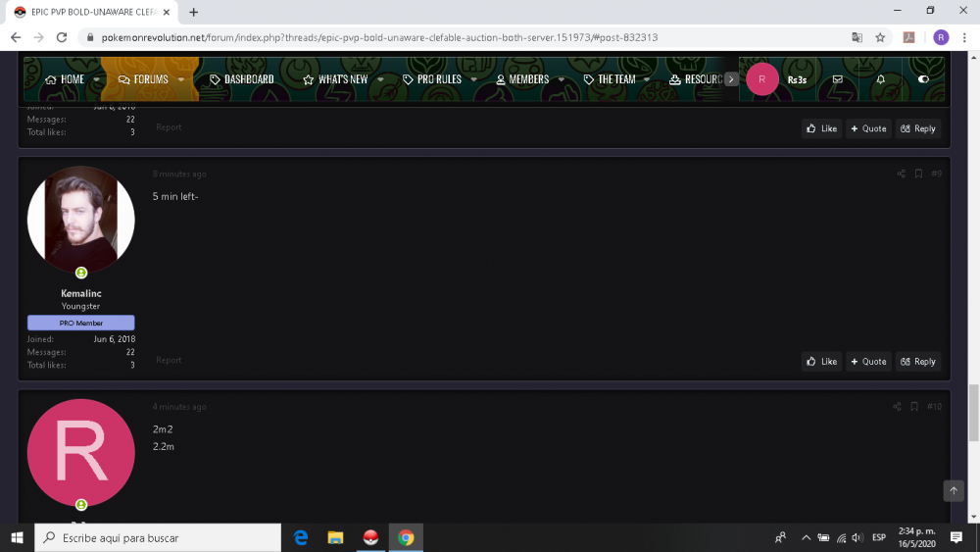Viewport: 980px width, 552px height.
Task: Bookmark this page with the star icon
Action: point(880,37)
